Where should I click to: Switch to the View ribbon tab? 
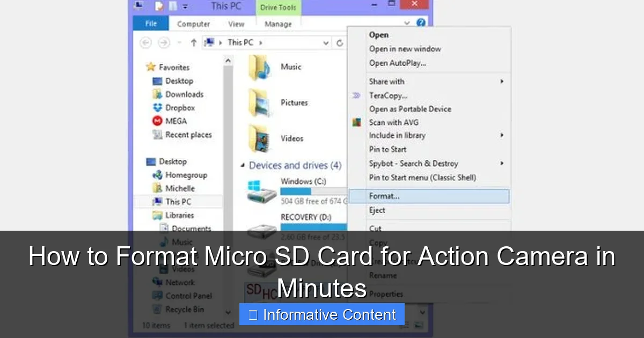point(236,24)
